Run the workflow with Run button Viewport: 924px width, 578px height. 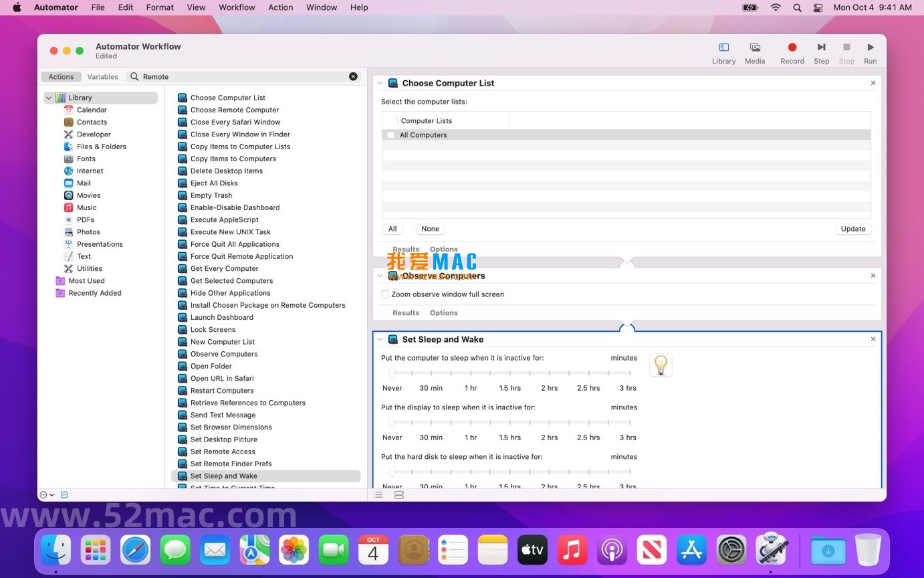[870, 47]
